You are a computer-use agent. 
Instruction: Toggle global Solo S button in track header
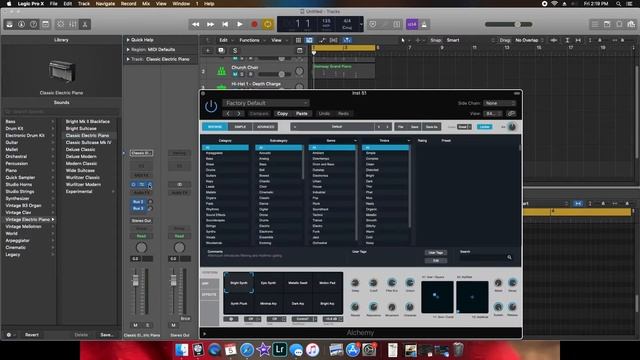[235, 51]
